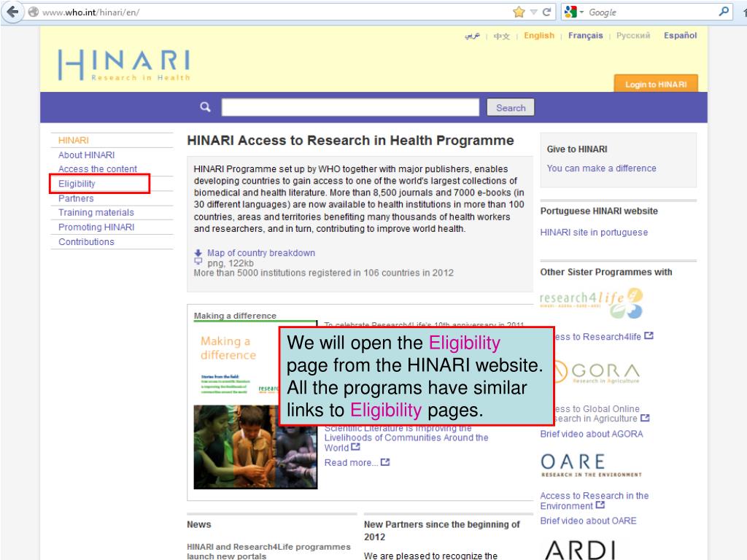Click the children photo thumbnail
The width and height of the screenshot is (747, 560).
255,447
